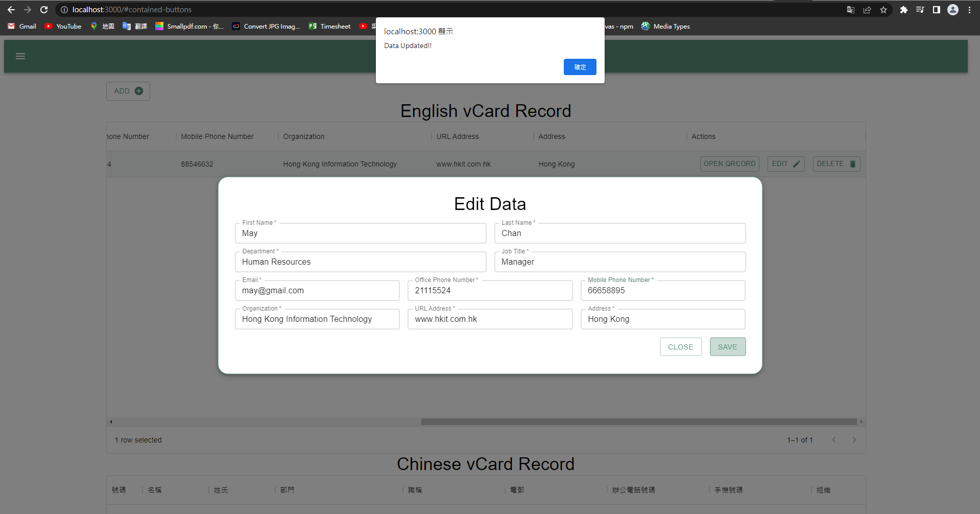Click the URL Address field with www.hkit.com.hk
This screenshot has height=514, width=980.
pyautogui.click(x=490, y=319)
